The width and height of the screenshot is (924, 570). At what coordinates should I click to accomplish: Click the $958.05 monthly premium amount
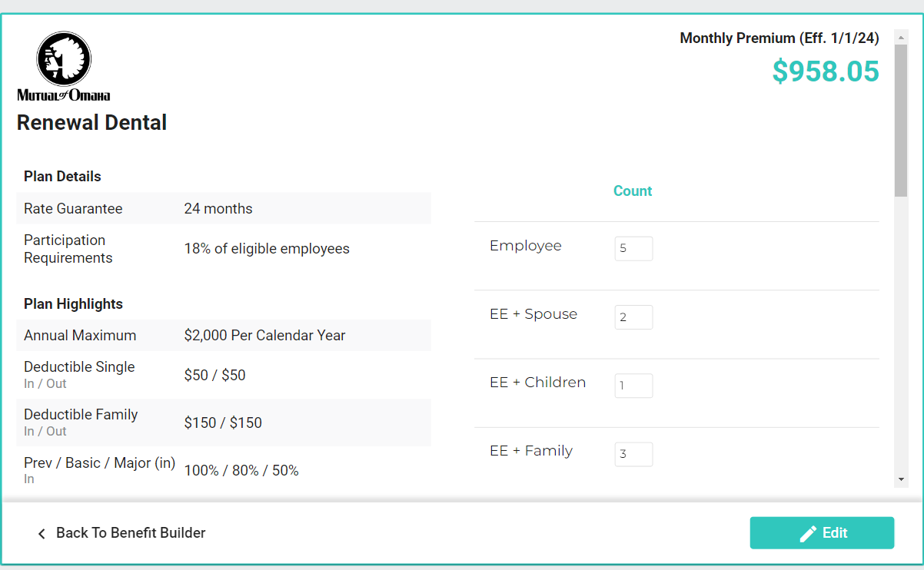click(x=825, y=71)
